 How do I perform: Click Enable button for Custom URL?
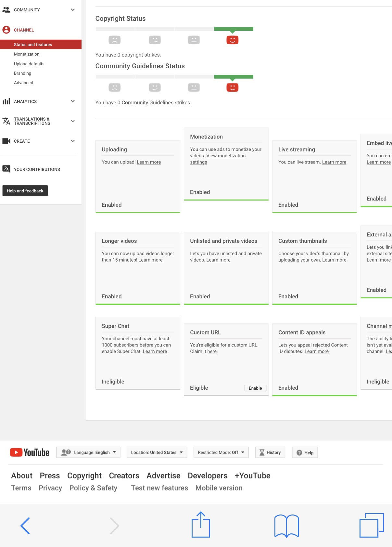pyautogui.click(x=255, y=388)
